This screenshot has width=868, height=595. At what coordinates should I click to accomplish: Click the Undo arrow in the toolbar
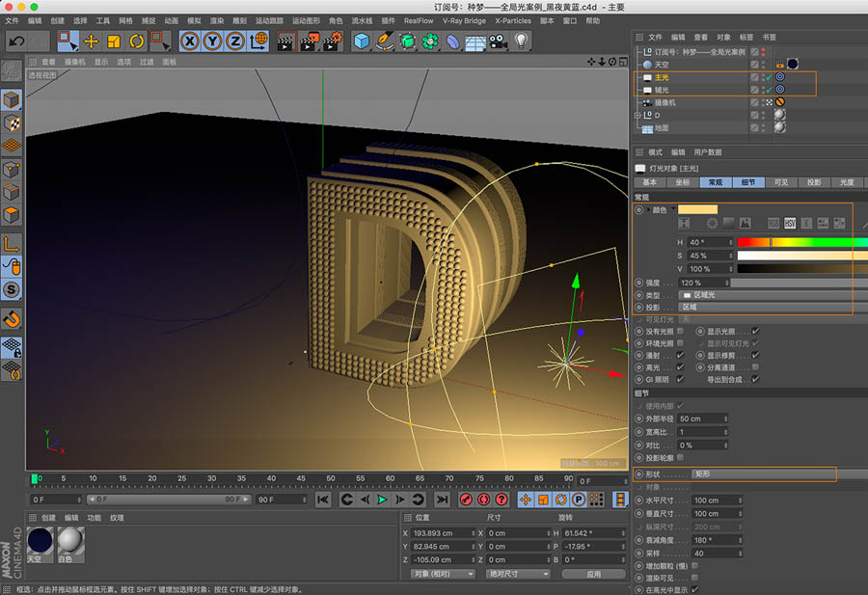pyautogui.click(x=17, y=41)
